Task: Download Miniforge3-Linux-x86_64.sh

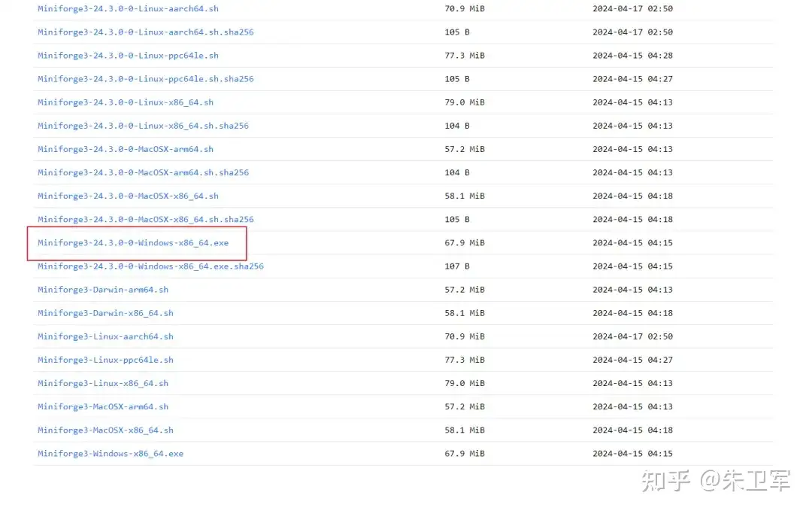Action: (103, 383)
